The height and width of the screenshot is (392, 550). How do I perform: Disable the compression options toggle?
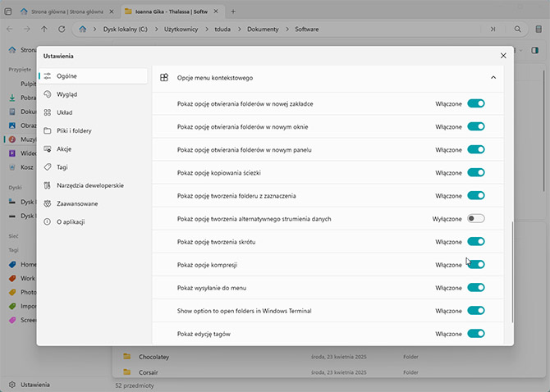[476, 265]
